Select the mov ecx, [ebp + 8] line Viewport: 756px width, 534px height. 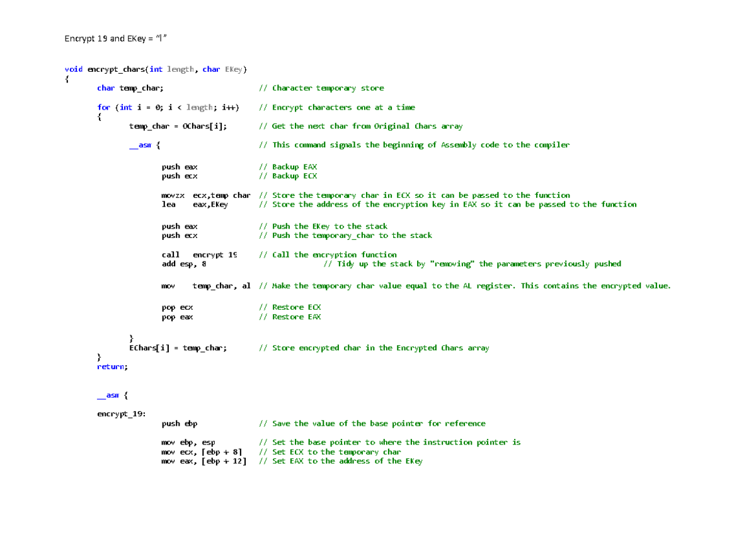point(202,452)
